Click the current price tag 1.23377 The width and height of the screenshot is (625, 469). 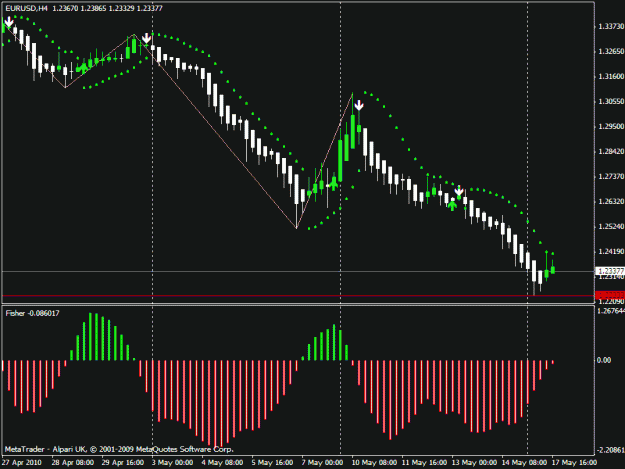tap(609, 271)
